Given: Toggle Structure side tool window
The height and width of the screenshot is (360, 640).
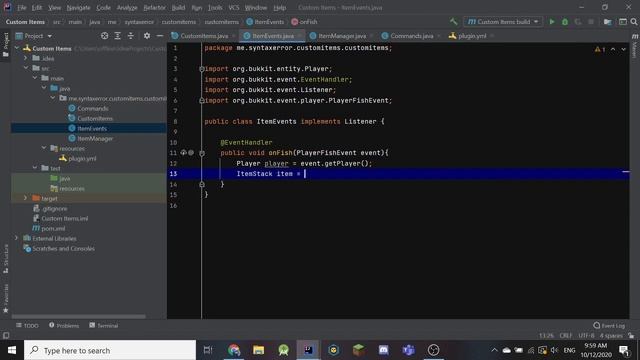Looking at the screenshot, I should pos(6,259).
